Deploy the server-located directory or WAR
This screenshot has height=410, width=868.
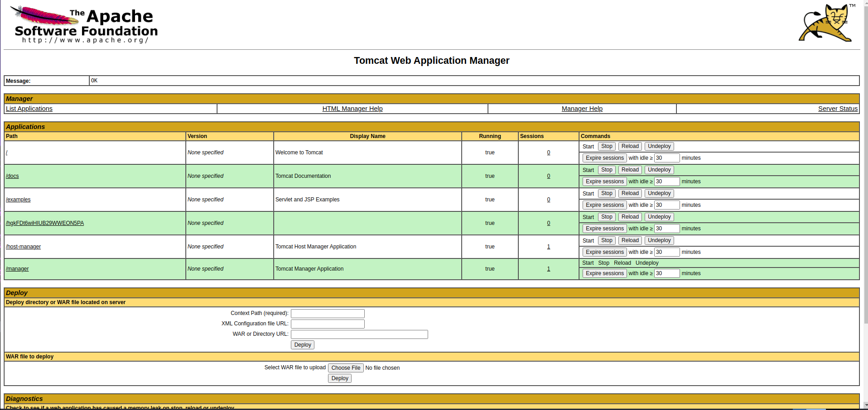[303, 345]
